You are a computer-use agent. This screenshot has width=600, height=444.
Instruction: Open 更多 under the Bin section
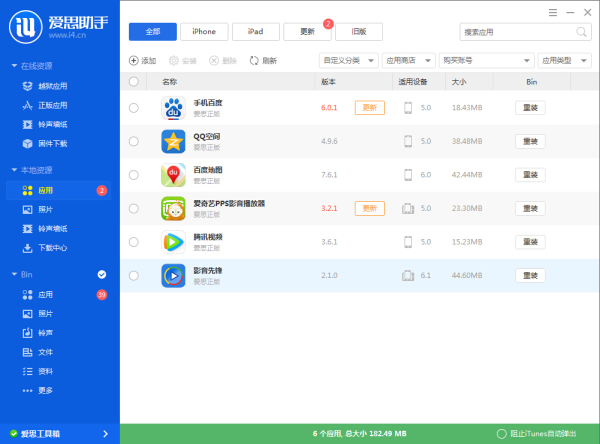[38, 390]
